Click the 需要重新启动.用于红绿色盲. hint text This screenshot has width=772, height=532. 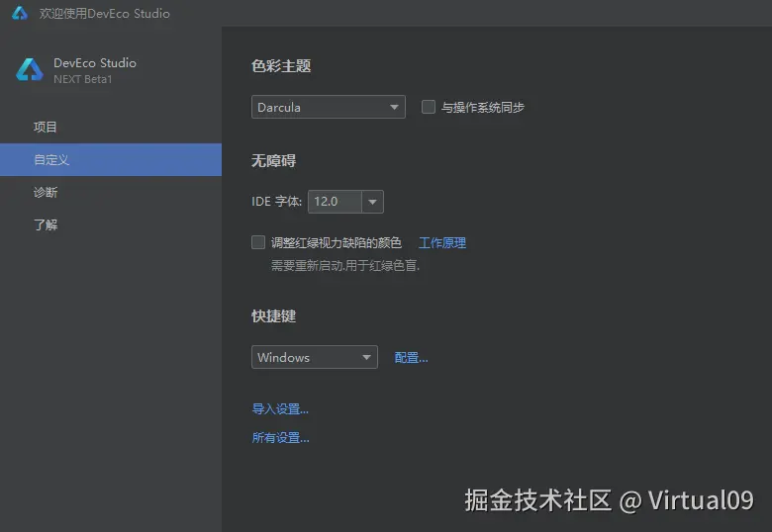tap(345, 266)
